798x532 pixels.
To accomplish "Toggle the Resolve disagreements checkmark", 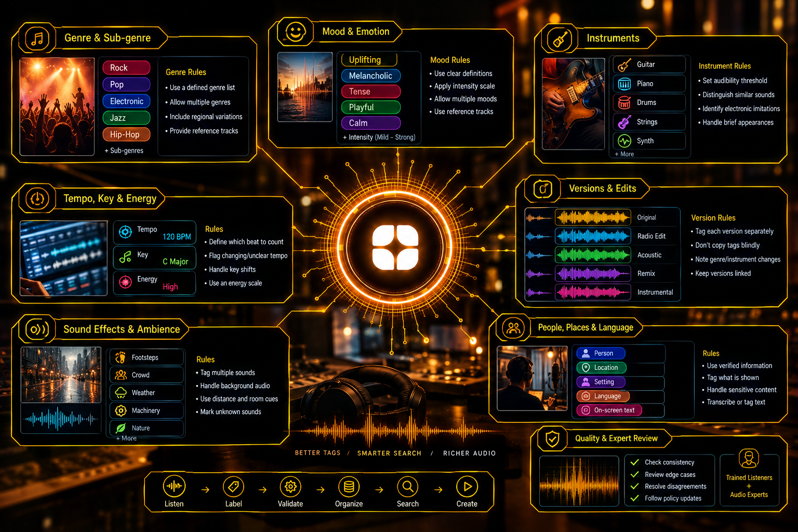I will click(x=634, y=486).
